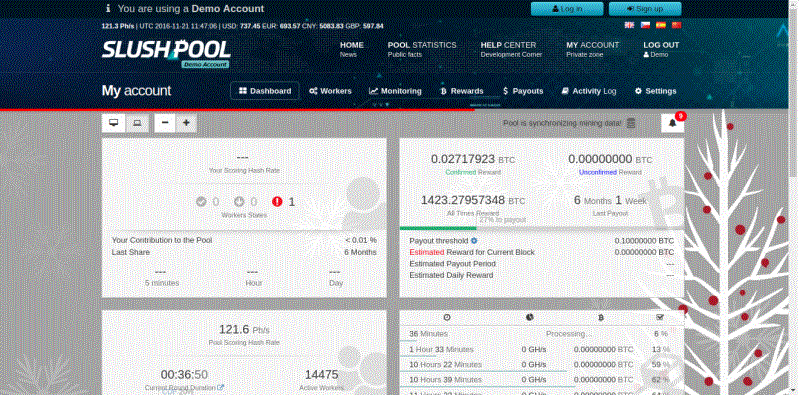Open Current Round Duration external link icon
This screenshot has height=395, width=800.
220,388
